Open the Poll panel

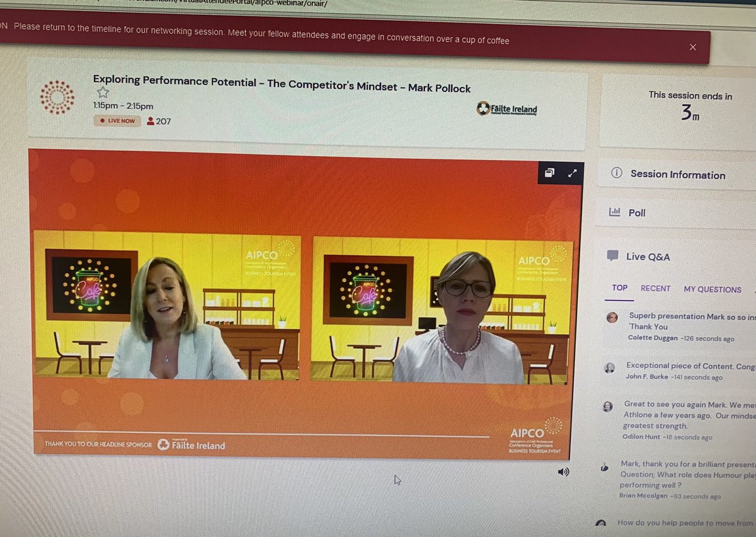coord(677,213)
